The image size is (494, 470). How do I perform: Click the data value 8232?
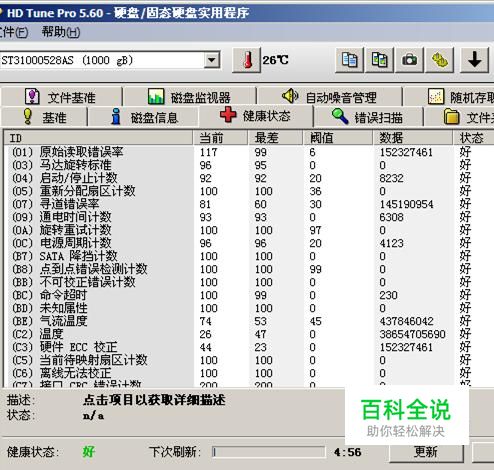pos(392,178)
